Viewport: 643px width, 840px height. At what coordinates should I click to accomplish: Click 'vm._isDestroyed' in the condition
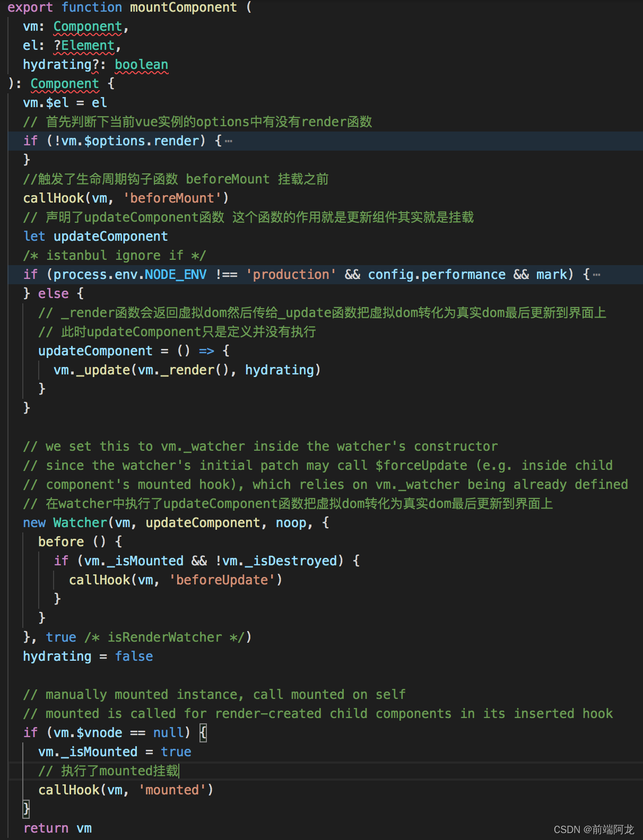[x=280, y=561]
